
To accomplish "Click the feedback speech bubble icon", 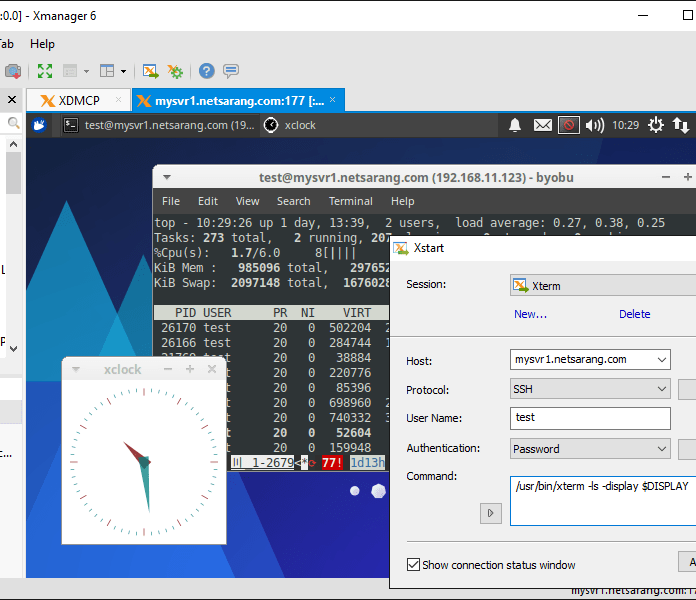I will pos(231,71).
